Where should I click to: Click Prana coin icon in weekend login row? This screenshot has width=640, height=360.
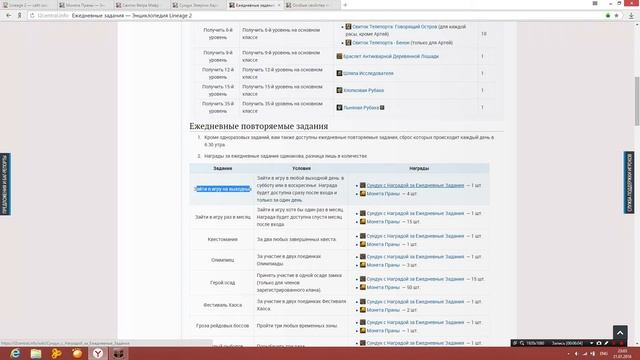[362, 193]
